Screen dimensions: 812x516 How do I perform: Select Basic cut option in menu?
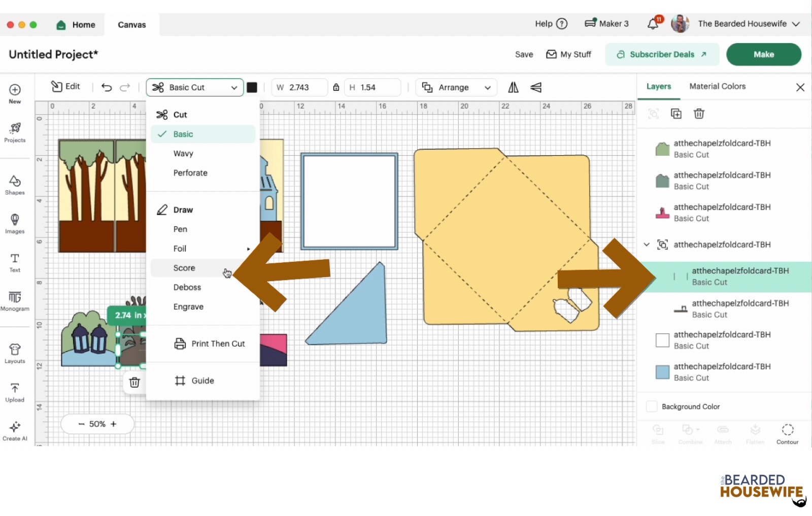pyautogui.click(x=183, y=134)
